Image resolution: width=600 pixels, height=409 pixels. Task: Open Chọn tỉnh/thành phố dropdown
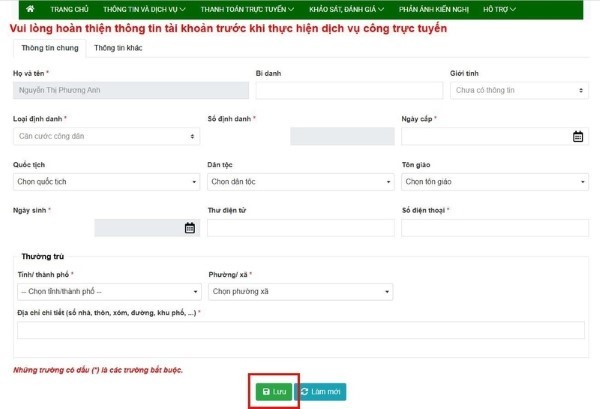109,292
